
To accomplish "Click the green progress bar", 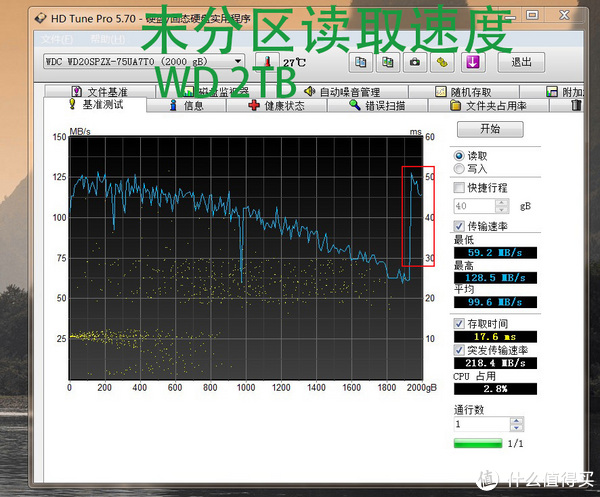I will [x=478, y=443].
